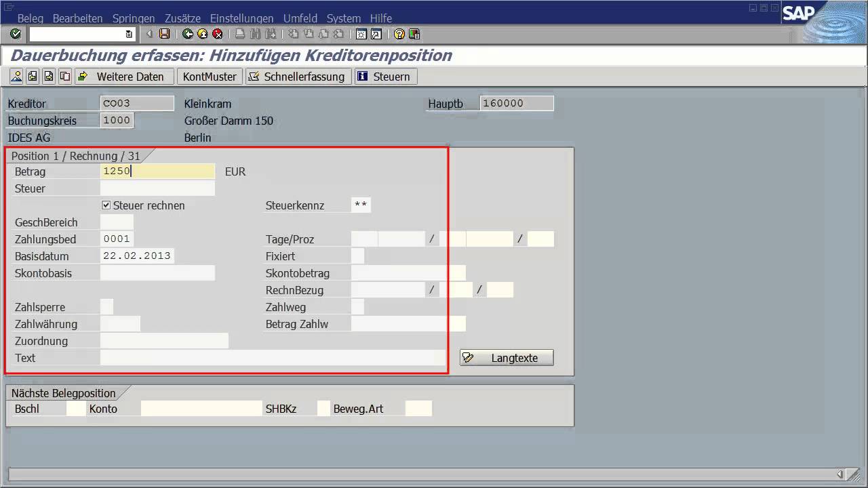Open the Beleg menu
The width and height of the screenshot is (868, 488).
coord(30,18)
